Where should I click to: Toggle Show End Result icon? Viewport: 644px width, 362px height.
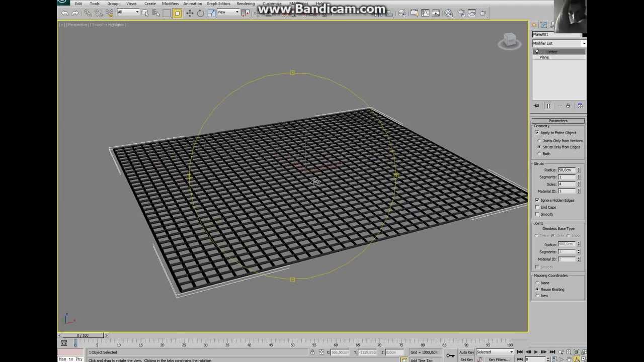(x=548, y=106)
